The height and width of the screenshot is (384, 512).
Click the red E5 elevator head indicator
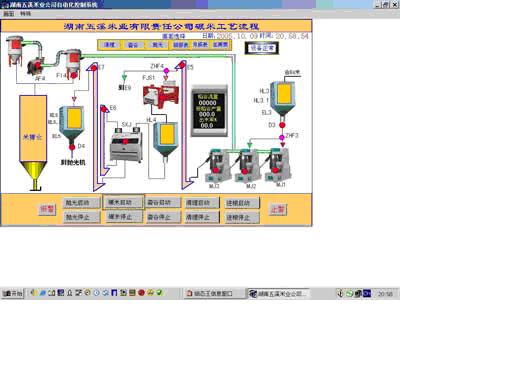[182, 64]
